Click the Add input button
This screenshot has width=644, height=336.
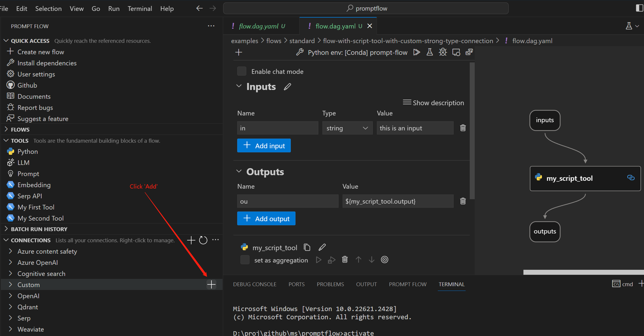[x=264, y=146]
